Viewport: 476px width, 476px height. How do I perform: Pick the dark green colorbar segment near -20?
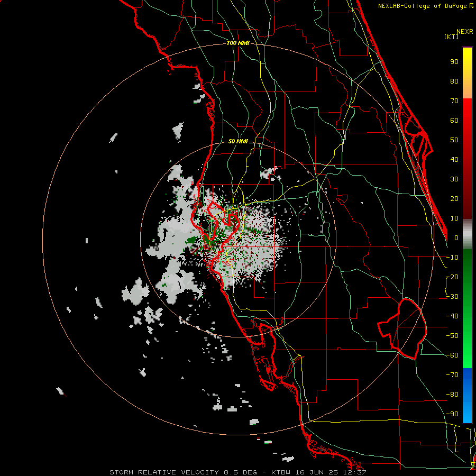pyautogui.click(x=467, y=267)
